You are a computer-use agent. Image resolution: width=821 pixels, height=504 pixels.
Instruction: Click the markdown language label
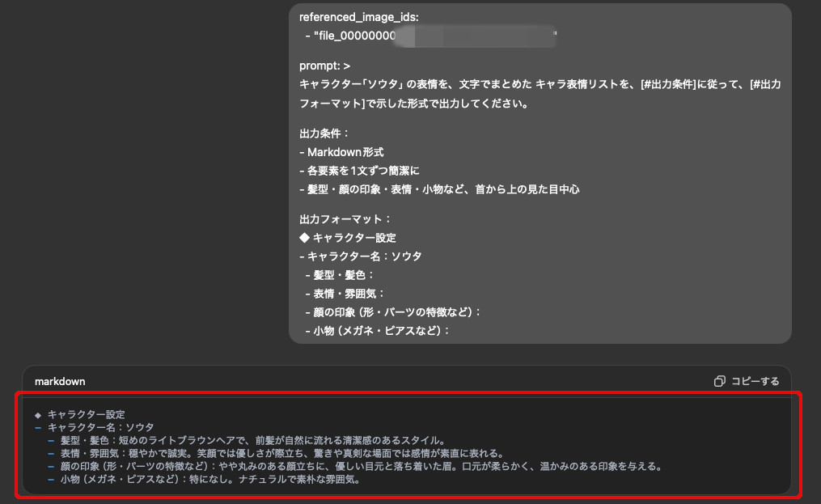pos(60,381)
